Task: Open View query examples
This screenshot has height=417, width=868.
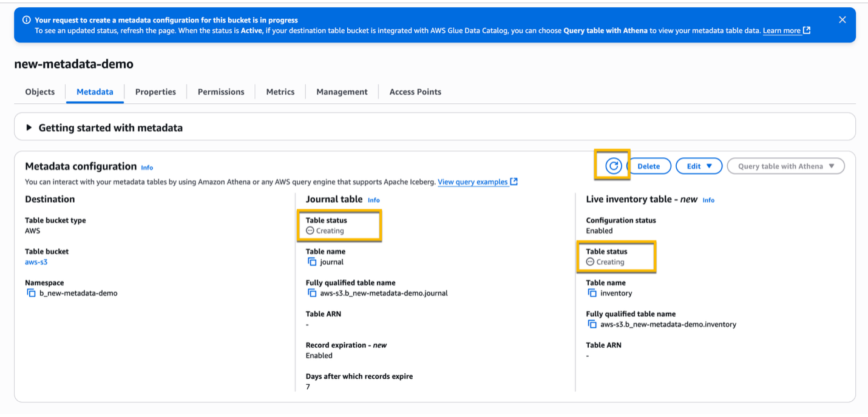Action: [x=474, y=181]
